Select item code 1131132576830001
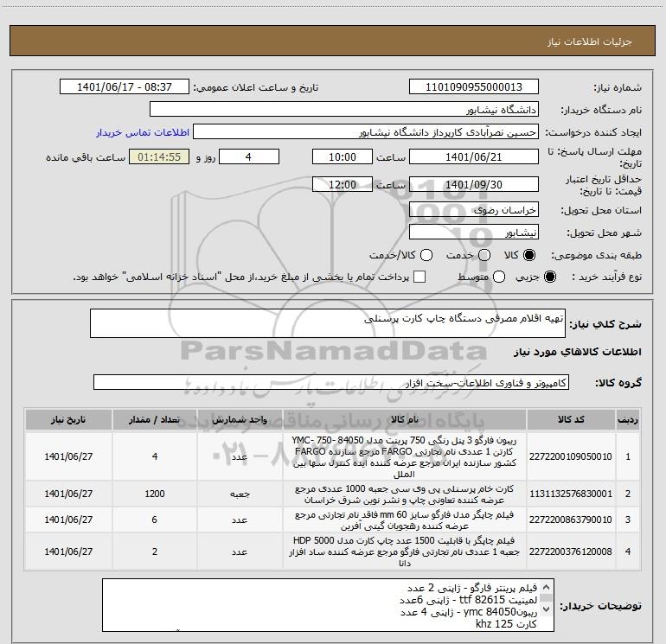 (571, 494)
